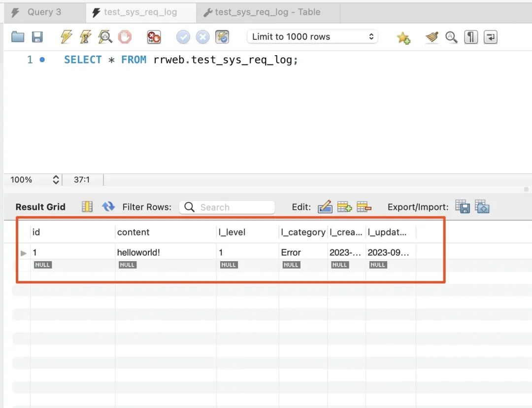Click the Commit checkmark icon
Screen dimensions: 532x408
(183, 37)
